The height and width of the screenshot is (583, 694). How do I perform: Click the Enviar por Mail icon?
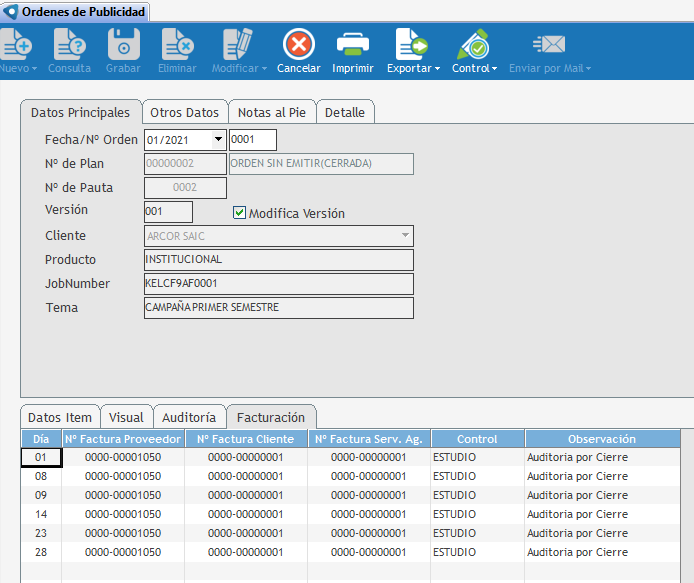549,45
